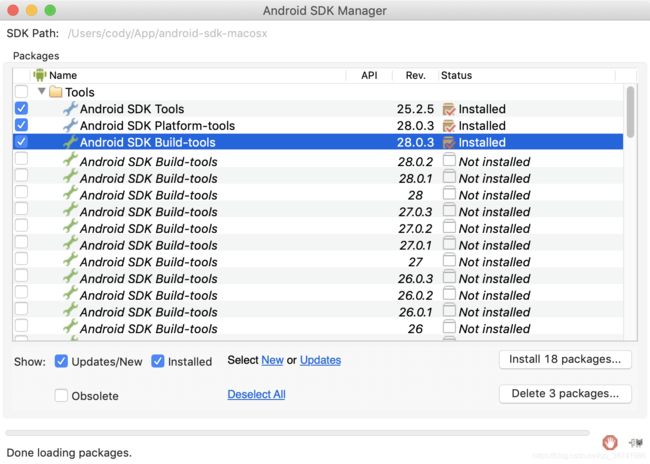650x464 pixels.
Task: Click revision 25.2.5 value
Action: 415,109
